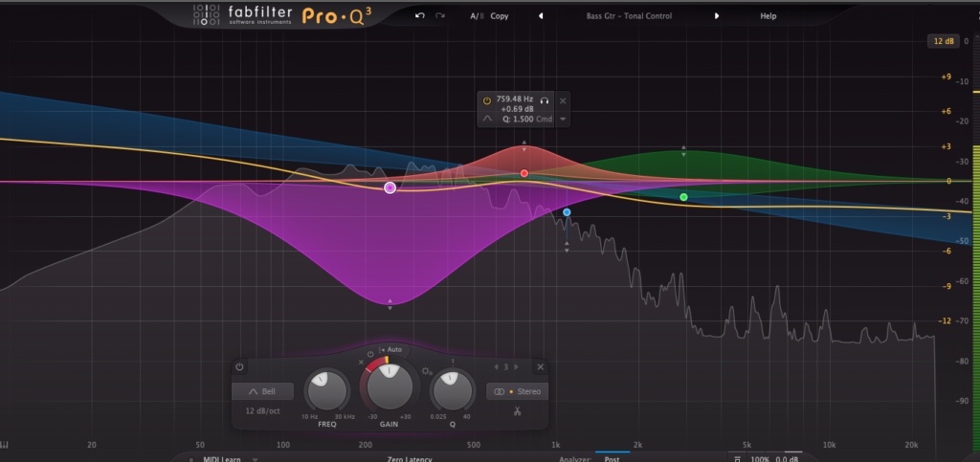The width and height of the screenshot is (980, 462).
Task: Click the Stereo placement button
Action: click(x=517, y=391)
